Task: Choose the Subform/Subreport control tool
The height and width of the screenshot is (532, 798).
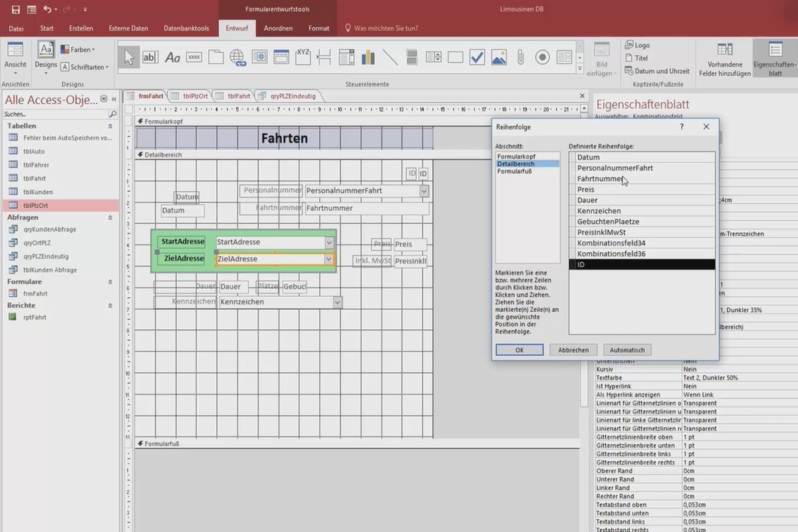Action: point(564,58)
